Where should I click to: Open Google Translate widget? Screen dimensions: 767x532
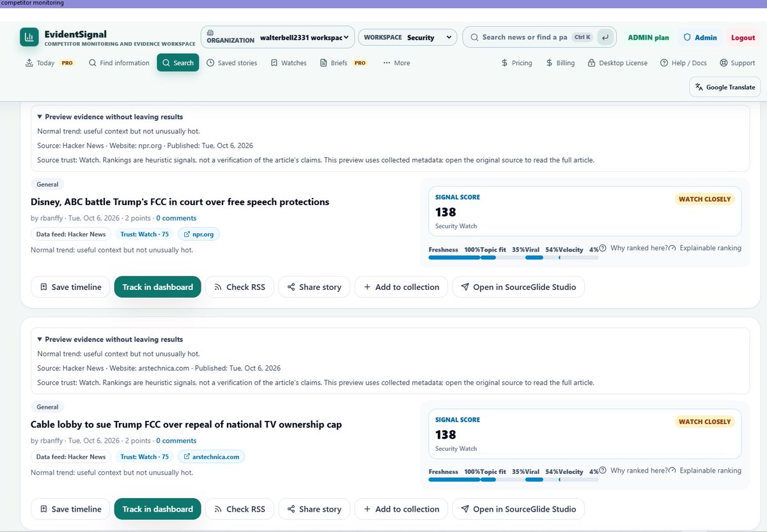725,87
